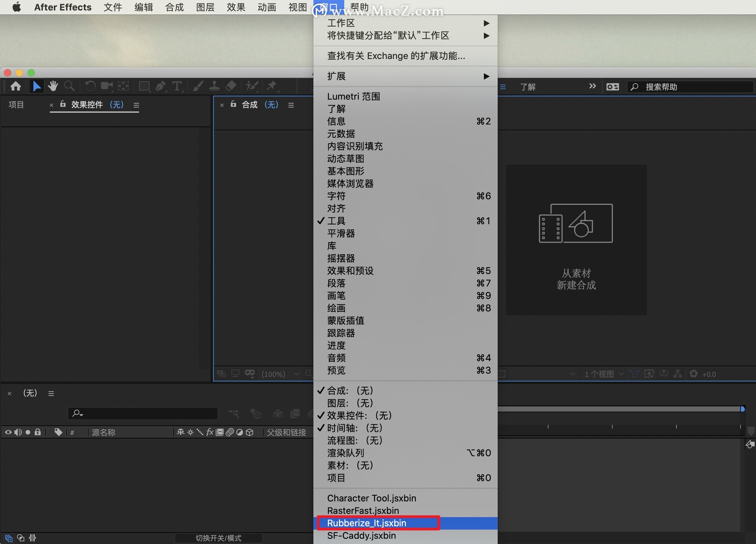Open the 1个视图 view layout dropdown
Image resolution: width=756 pixels, height=544 pixels.
click(604, 374)
